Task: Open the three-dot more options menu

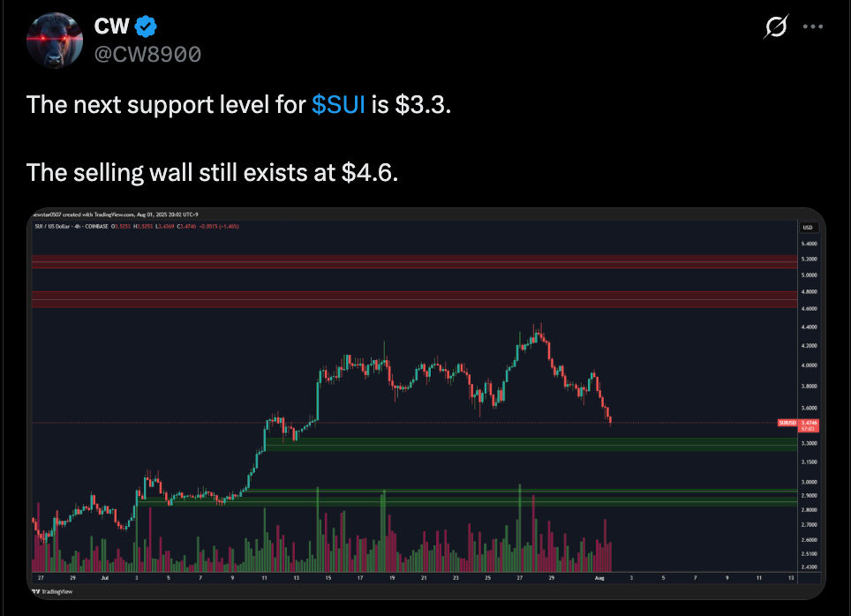Action: [812, 26]
